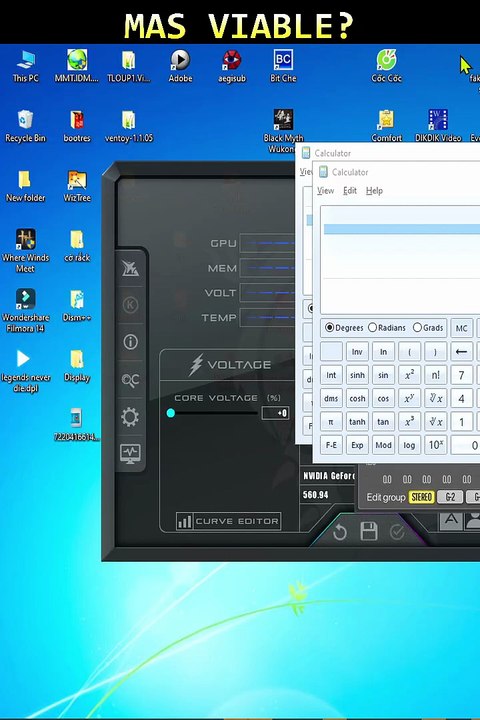The width and height of the screenshot is (480, 720).
Task: Apply settings with the checkmark icon
Action: 397,532
